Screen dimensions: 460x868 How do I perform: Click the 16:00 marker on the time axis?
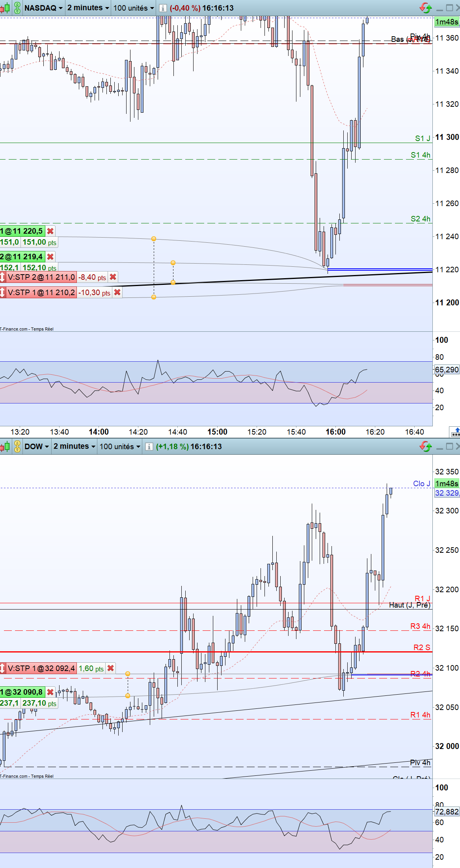click(x=335, y=432)
